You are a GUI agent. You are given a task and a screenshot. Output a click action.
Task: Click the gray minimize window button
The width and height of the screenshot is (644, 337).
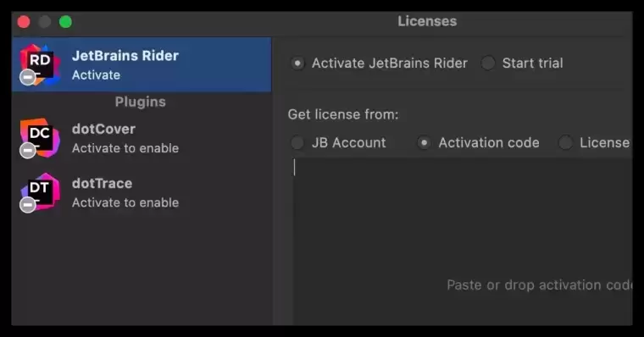click(44, 22)
